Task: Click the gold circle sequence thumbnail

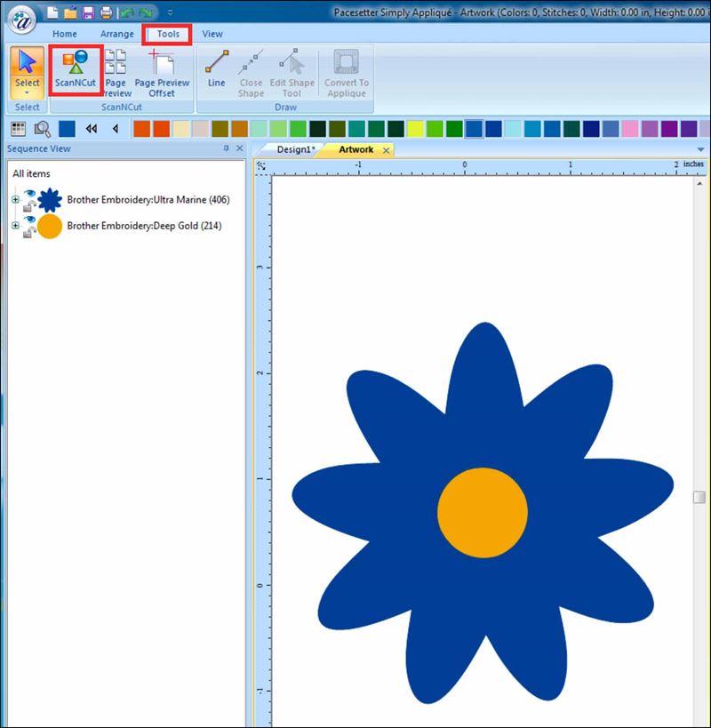Action: [x=50, y=226]
